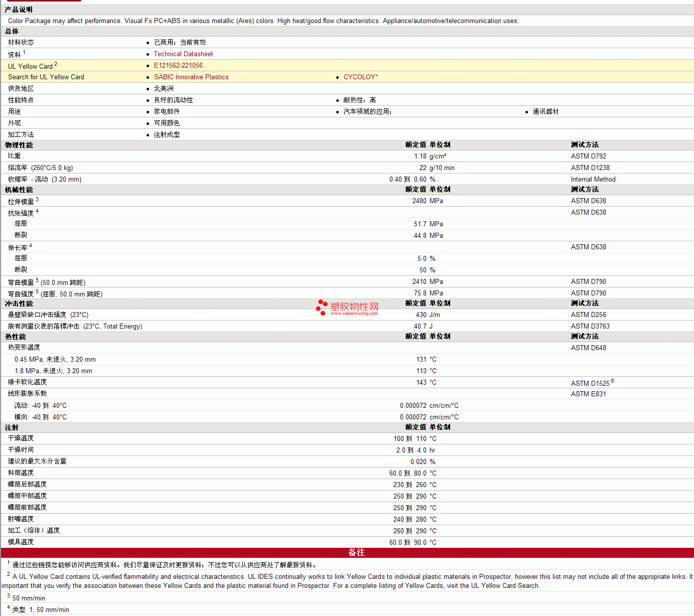
Task: Click ASTM D792 test method text
Action: pos(588,157)
